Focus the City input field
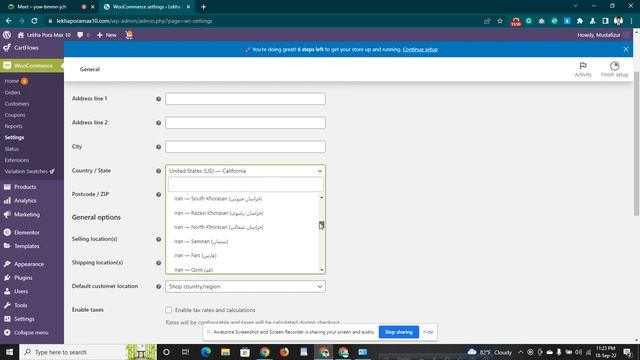Screen dimensions: 640x360 [245, 147]
